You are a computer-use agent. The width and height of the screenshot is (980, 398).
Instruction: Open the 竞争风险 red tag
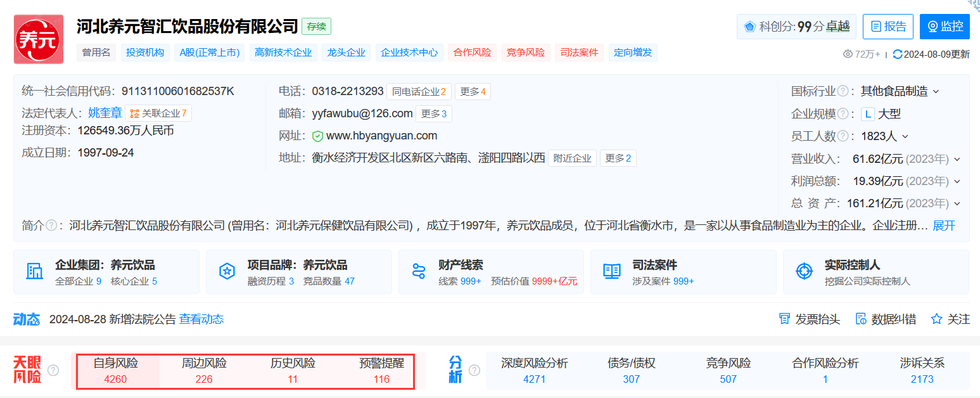(526, 53)
